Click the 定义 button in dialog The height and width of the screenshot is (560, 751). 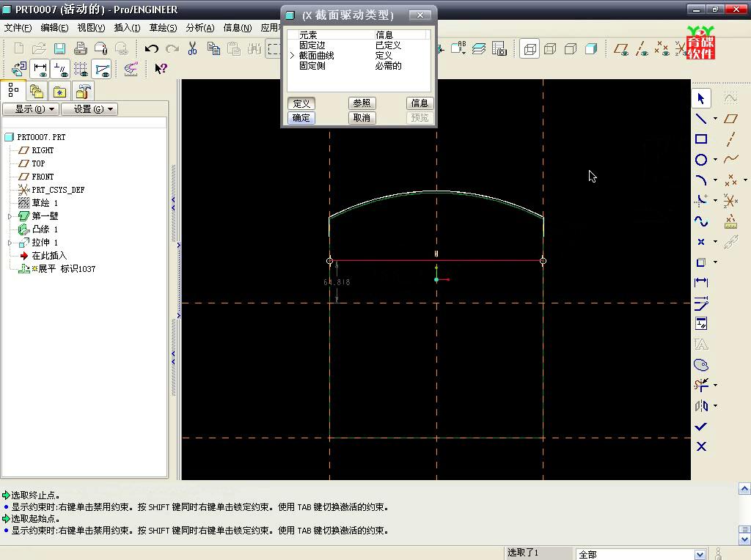click(301, 103)
